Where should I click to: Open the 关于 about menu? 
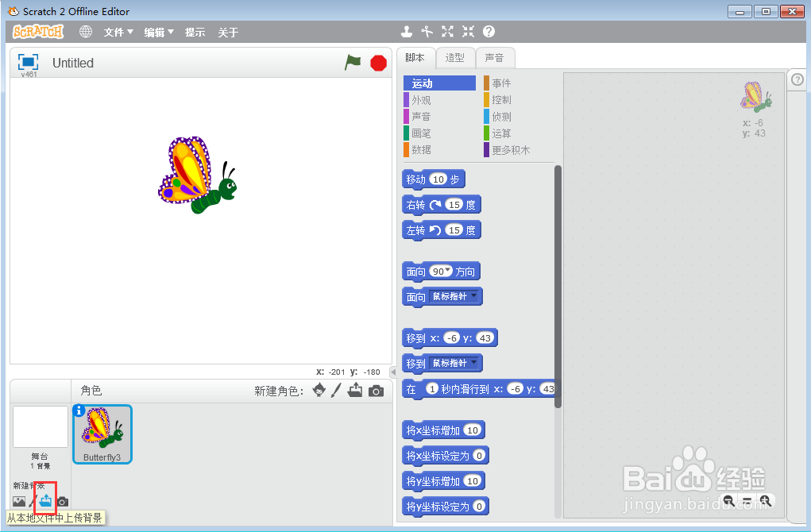228,32
